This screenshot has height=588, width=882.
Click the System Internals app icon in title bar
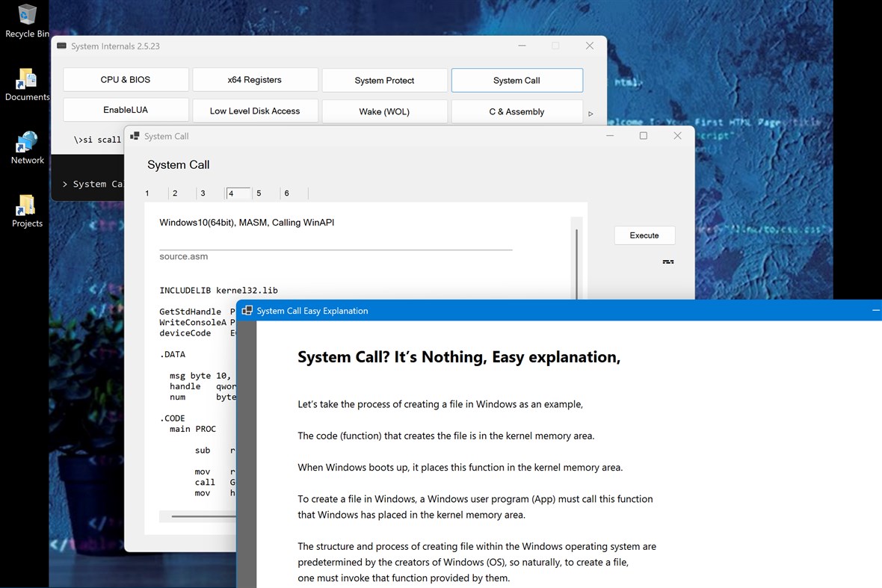point(61,45)
